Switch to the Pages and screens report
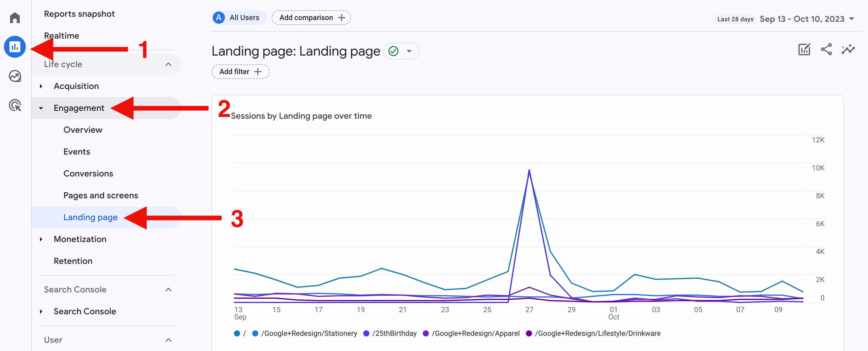The image size is (868, 351). click(100, 195)
